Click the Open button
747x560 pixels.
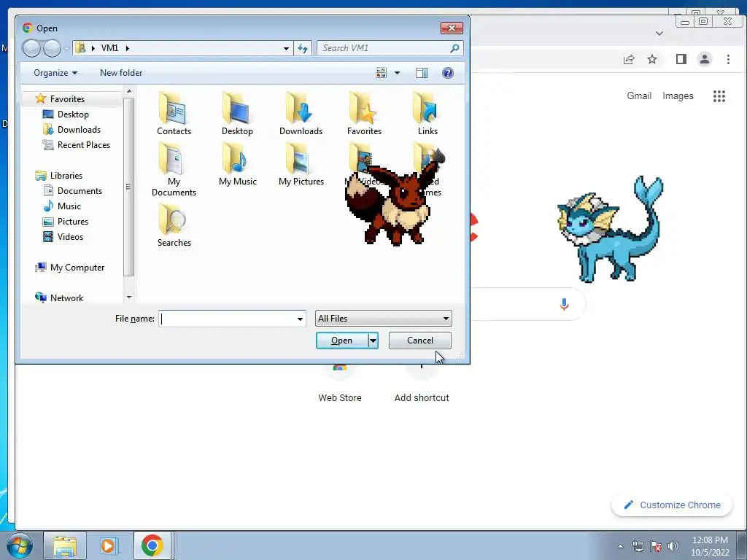coord(341,341)
